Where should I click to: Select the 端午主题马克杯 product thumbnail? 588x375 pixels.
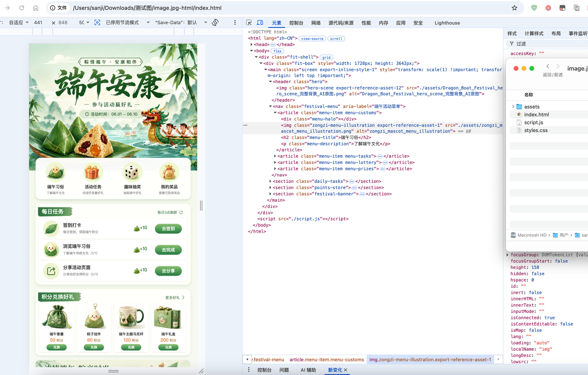(x=131, y=317)
